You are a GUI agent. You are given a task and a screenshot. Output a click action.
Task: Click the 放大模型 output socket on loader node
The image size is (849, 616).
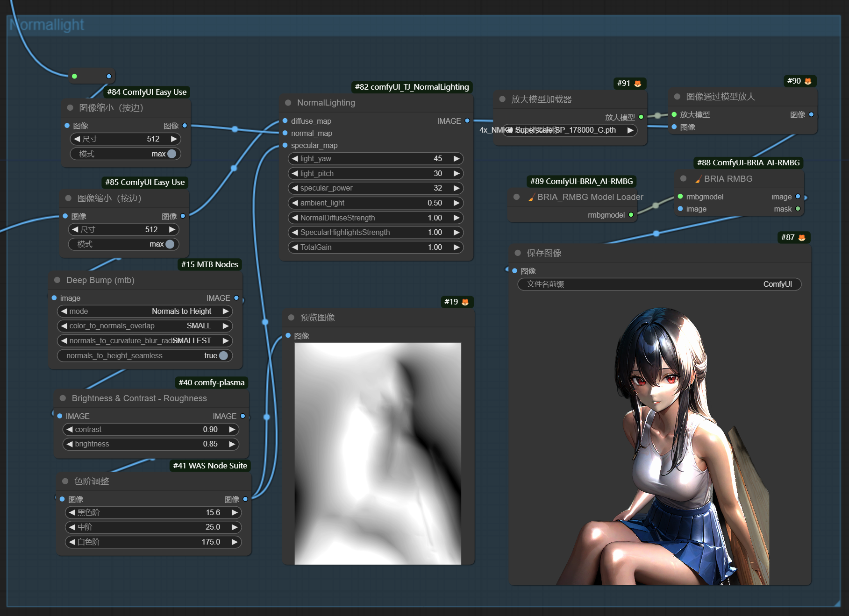coord(641,117)
